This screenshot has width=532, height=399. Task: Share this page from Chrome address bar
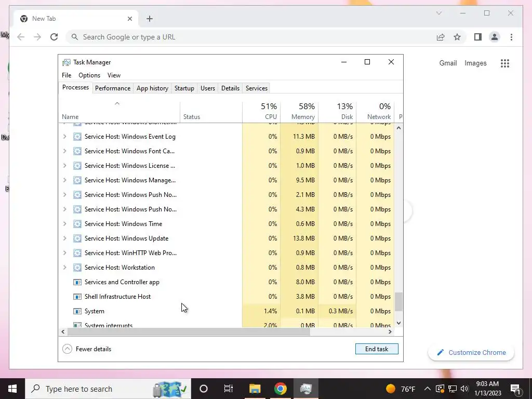pyautogui.click(x=441, y=37)
